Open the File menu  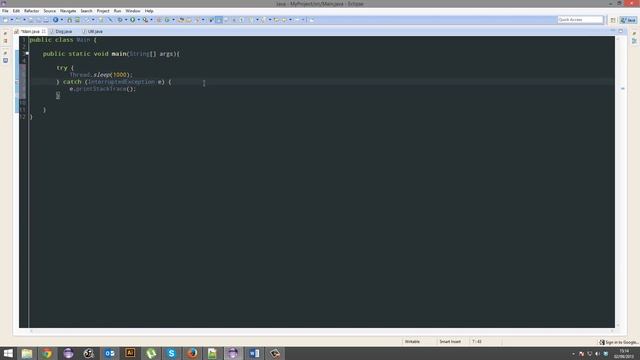5,11
